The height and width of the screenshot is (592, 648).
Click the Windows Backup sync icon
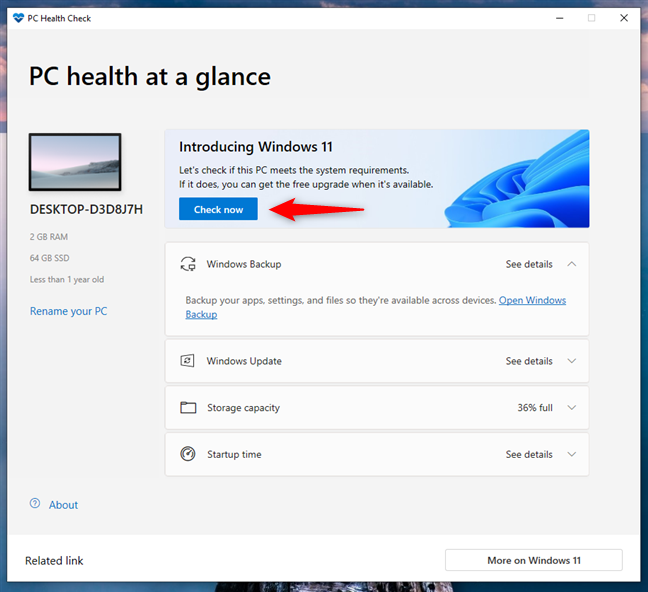pyautogui.click(x=188, y=264)
